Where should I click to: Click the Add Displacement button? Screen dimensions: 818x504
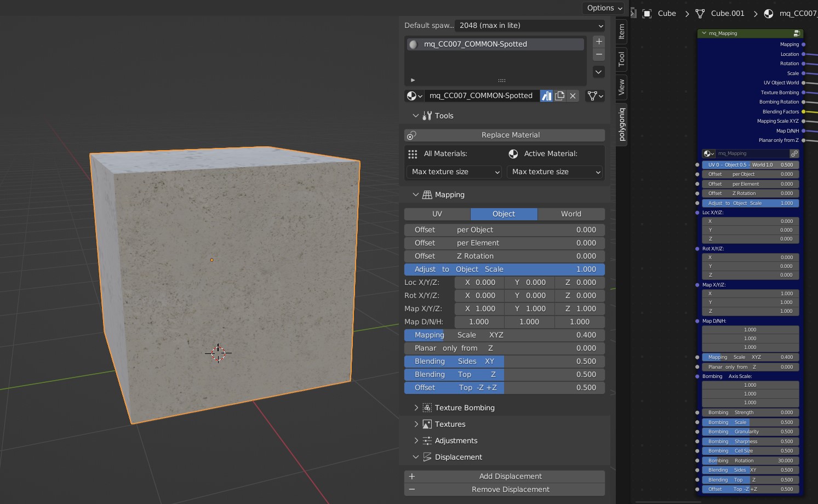point(505,477)
